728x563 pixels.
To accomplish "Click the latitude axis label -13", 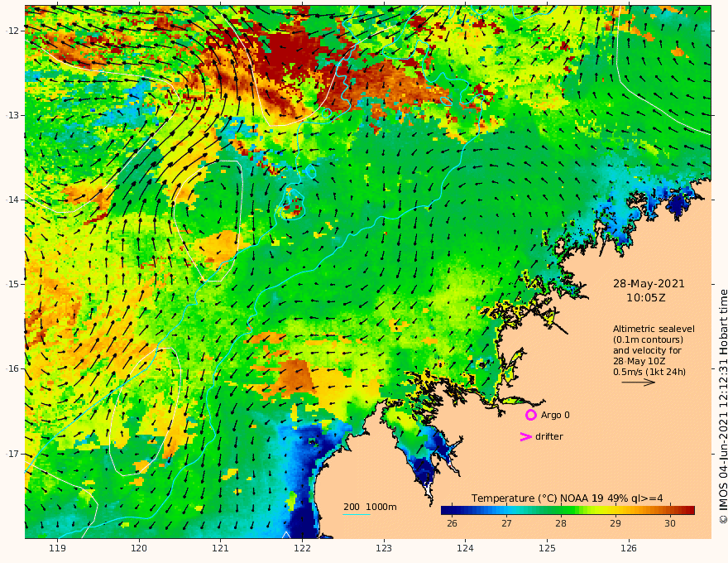I will point(12,115).
